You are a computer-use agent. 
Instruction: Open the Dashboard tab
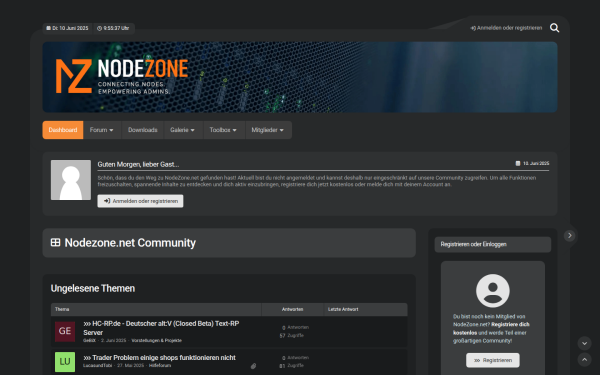click(63, 130)
